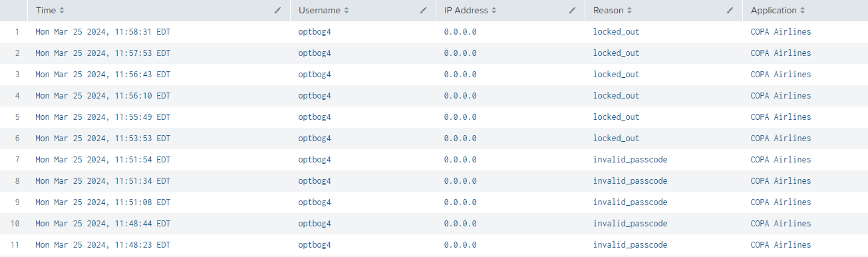This screenshot has width=868, height=257.
Task: Select row number 9 cell
Action: (17, 202)
